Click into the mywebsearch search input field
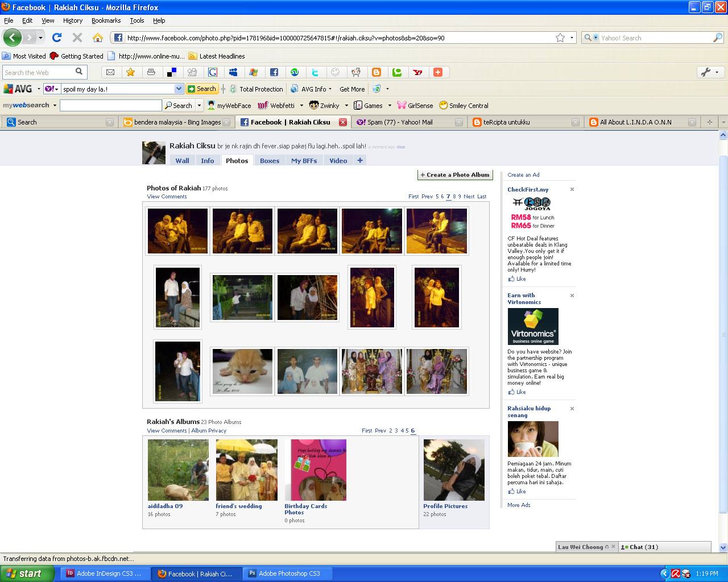728x582 pixels. (111, 106)
